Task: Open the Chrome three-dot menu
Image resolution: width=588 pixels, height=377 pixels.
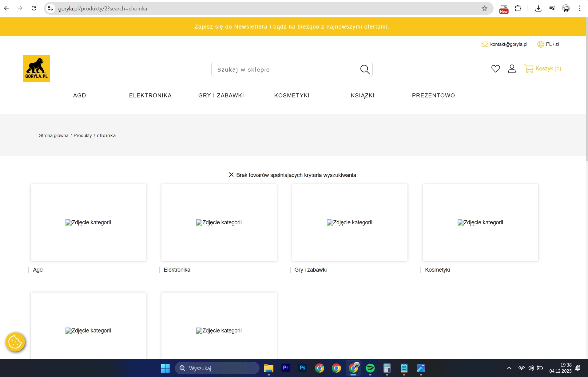Action: (x=580, y=9)
